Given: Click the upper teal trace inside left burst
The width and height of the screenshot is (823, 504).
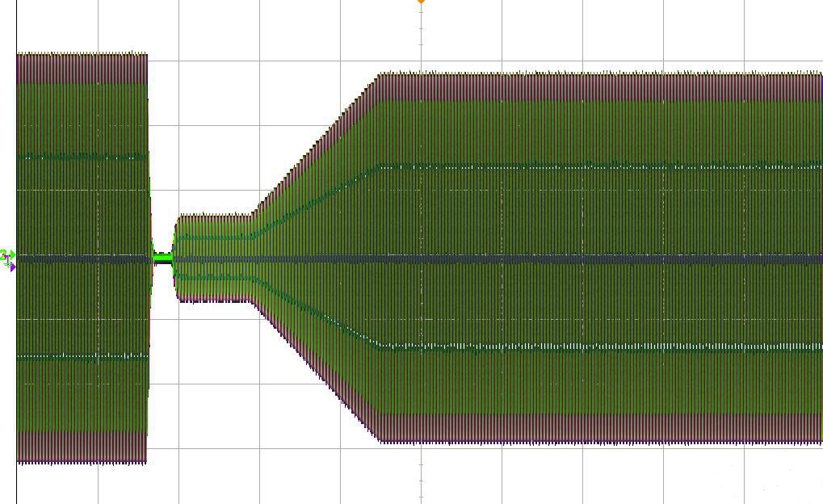Looking at the screenshot, I should point(81,157).
